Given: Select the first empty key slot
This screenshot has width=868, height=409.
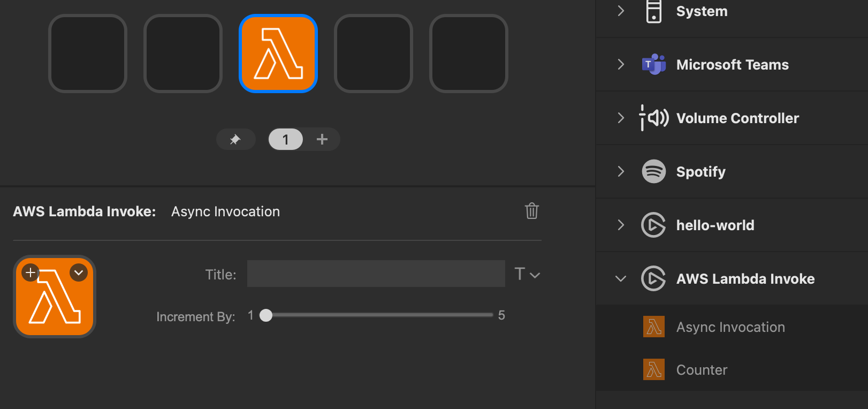Looking at the screenshot, I should tap(88, 54).
